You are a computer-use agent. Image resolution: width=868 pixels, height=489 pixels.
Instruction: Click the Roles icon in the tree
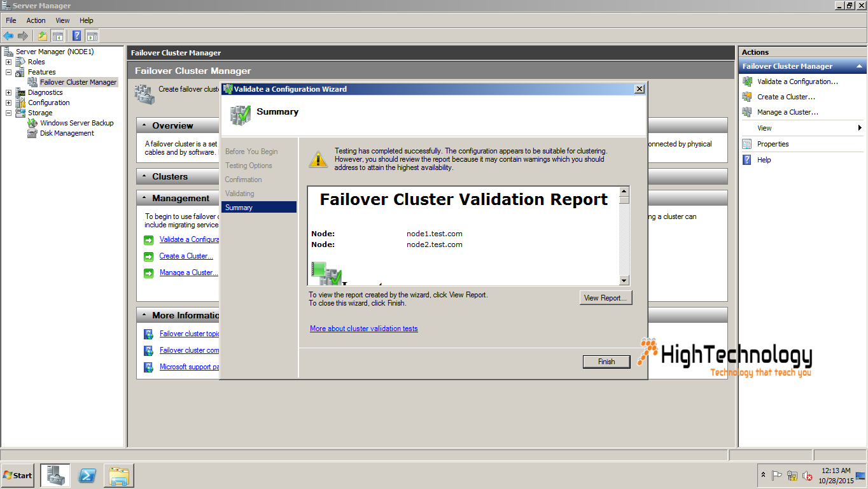(21, 62)
